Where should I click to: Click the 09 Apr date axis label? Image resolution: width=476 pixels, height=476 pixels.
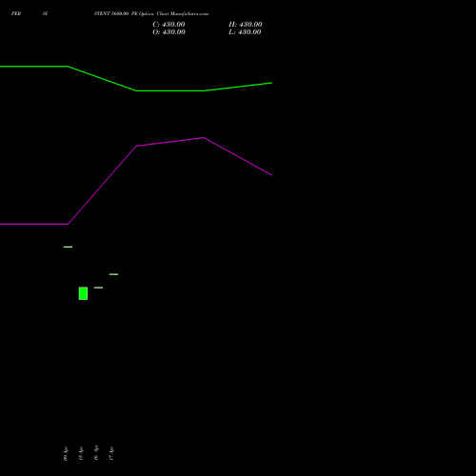(66, 453)
